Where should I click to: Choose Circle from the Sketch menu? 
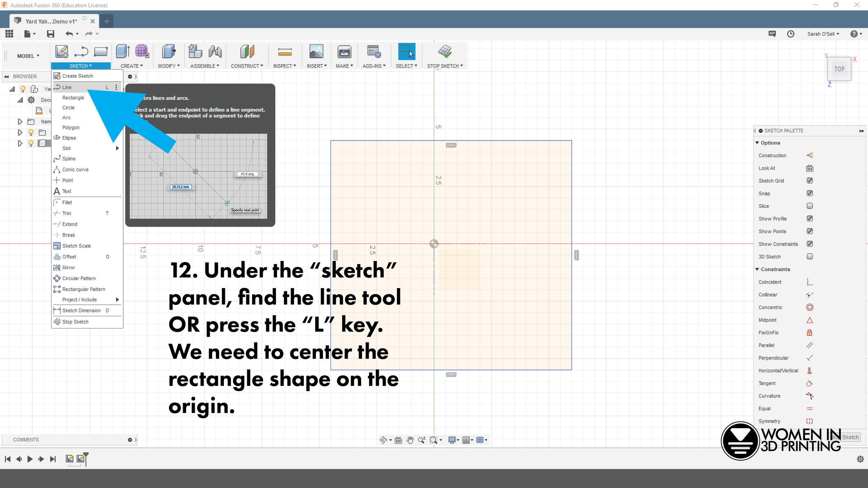pyautogui.click(x=87, y=108)
